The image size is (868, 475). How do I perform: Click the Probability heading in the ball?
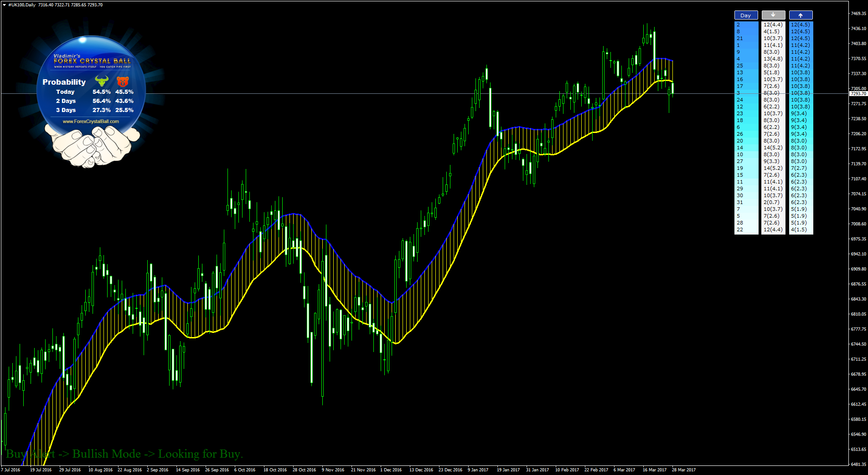64,82
